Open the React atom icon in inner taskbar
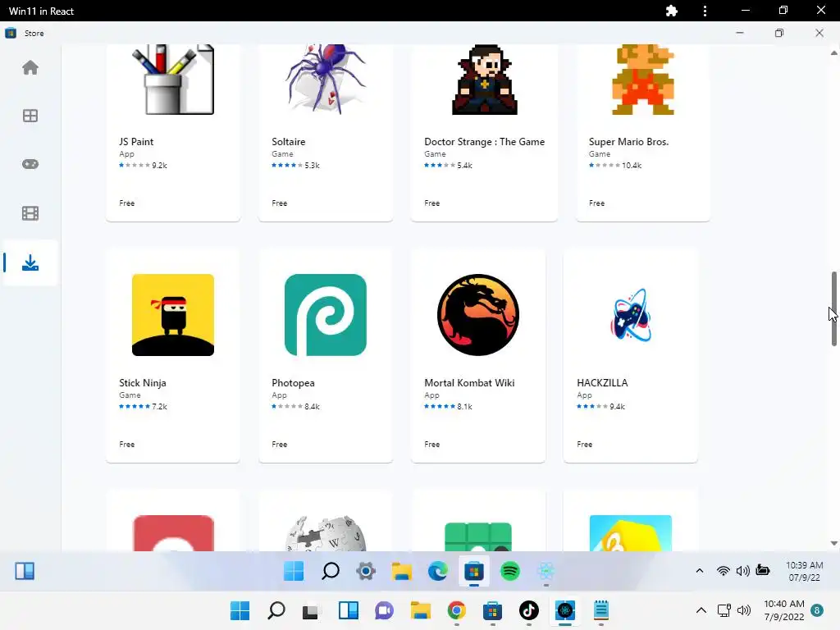The height and width of the screenshot is (630, 840). [x=546, y=571]
